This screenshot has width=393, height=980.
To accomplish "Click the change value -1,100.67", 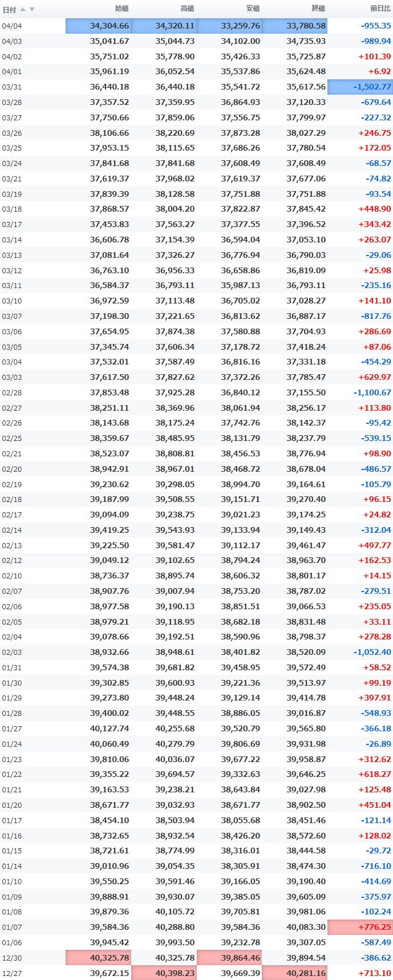I will pos(372,392).
